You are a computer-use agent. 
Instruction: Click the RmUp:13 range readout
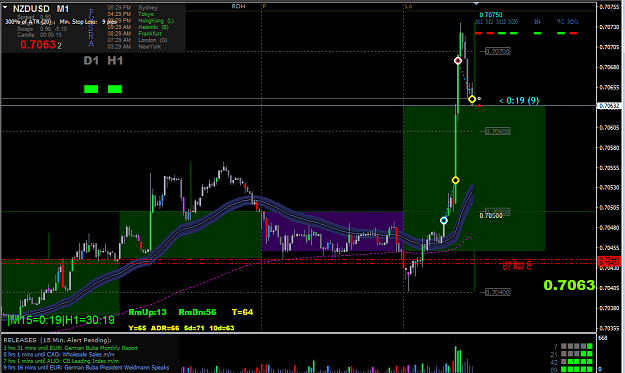(147, 312)
